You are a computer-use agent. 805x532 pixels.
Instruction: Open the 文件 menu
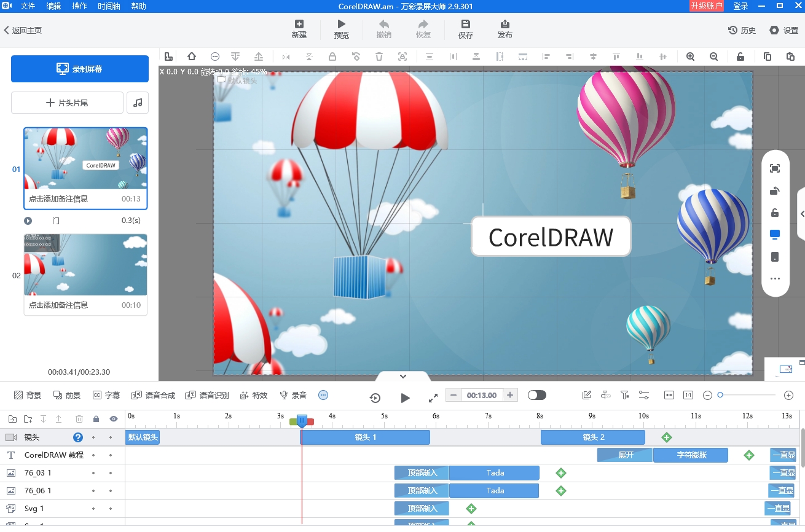[28, 6]
